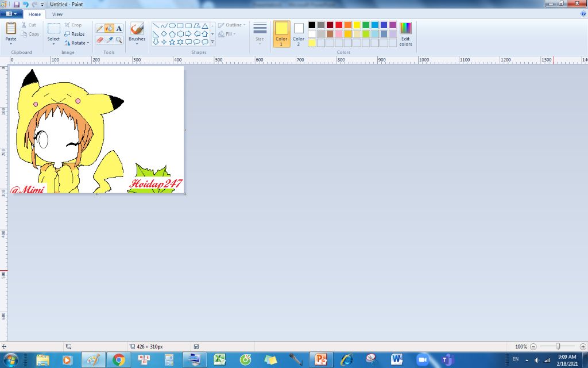Screen dimensions: 588x368
Task: Select the Pencil tool
Action: point(99,28)
